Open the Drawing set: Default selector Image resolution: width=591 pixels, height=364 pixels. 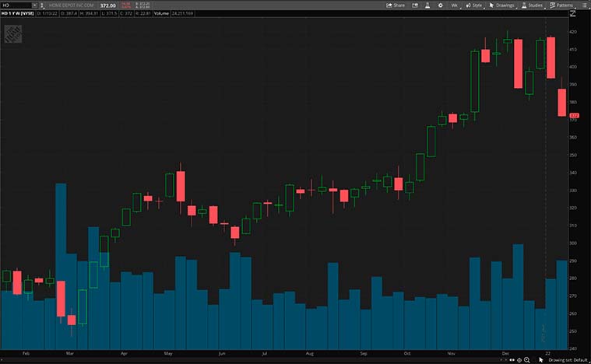coord(567,359)
